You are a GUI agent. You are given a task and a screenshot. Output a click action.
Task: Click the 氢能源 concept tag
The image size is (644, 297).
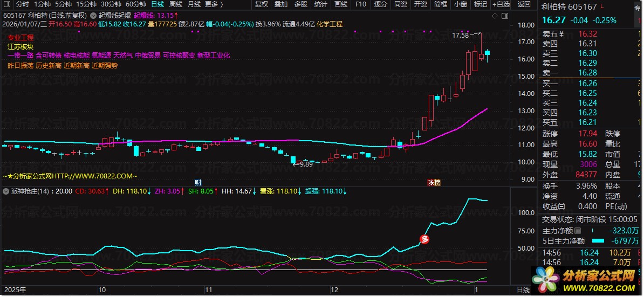click(101, 56)
